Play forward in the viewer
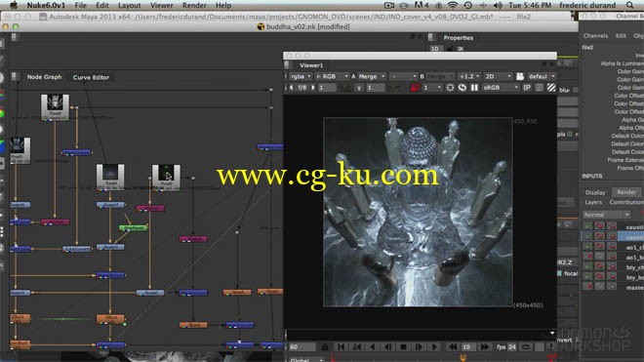Image resolution: width=644 pixels, height=362 pixels. [x=434, y=347]
